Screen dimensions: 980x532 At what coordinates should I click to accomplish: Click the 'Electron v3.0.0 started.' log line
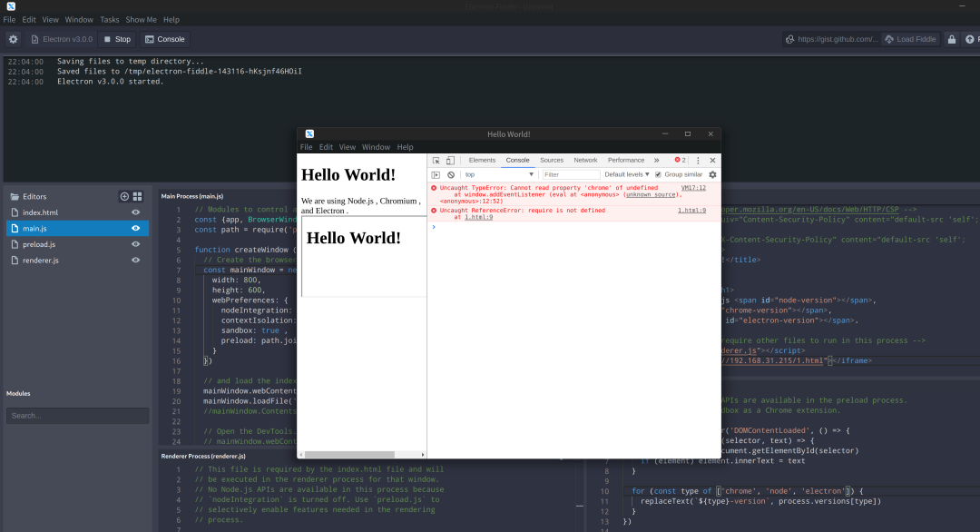(x=110, y=82)
